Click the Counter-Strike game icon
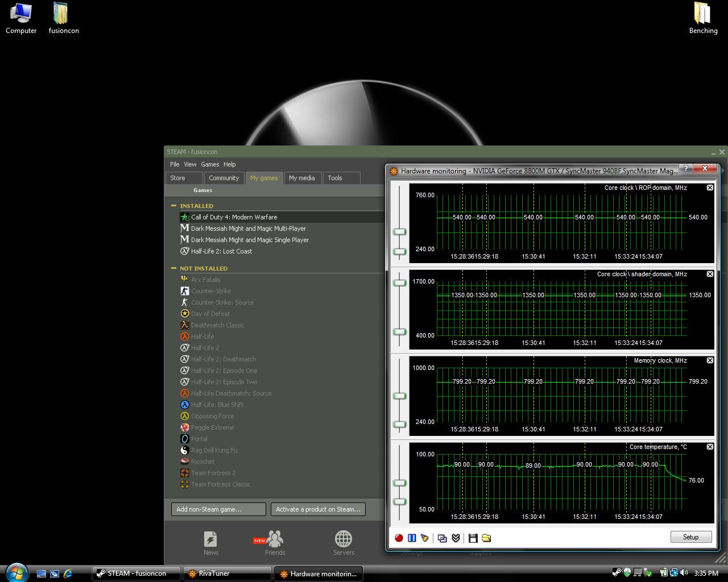Viewport: 728px width, 582px height. (x=184, y=291)
